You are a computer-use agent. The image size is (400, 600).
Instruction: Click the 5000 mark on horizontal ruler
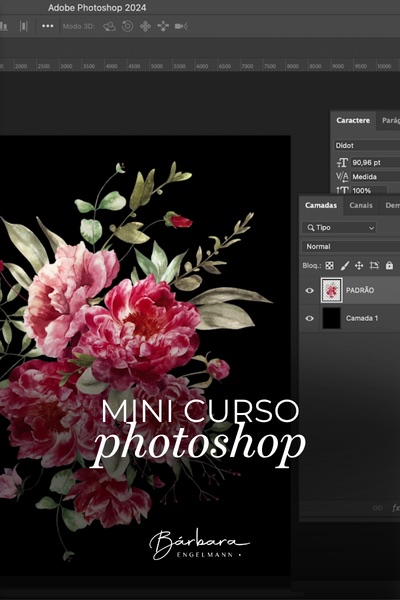157,66
